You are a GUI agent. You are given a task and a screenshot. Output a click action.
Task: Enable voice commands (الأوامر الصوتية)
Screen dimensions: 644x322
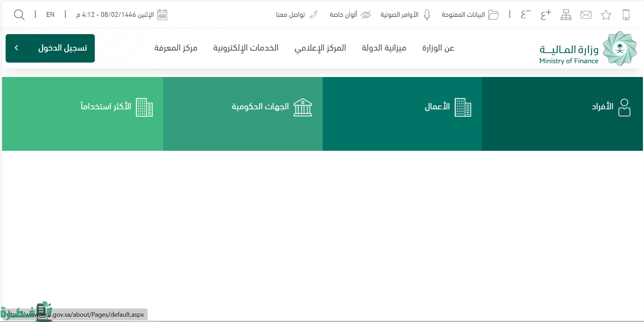(x=405, y=15)
